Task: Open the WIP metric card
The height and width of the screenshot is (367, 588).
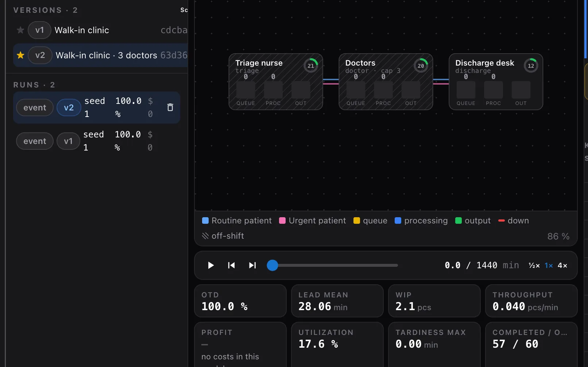Action: pos(434,301)
